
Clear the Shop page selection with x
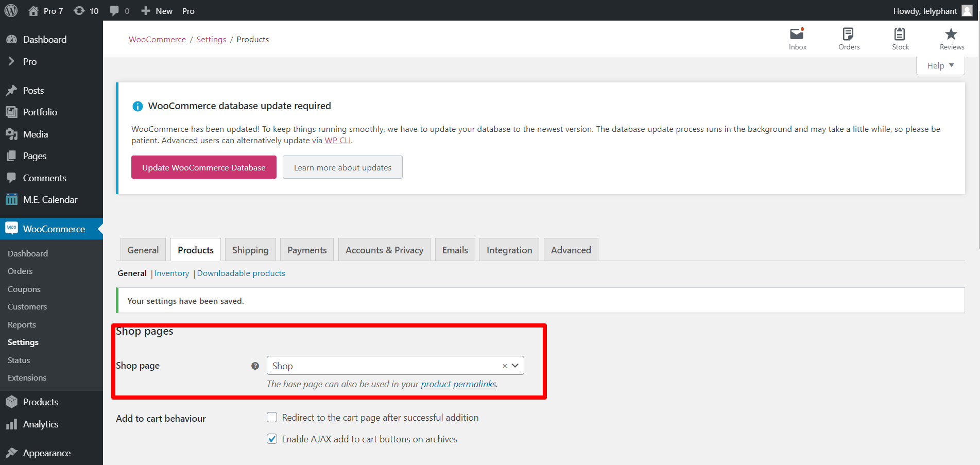click(505, 366)
